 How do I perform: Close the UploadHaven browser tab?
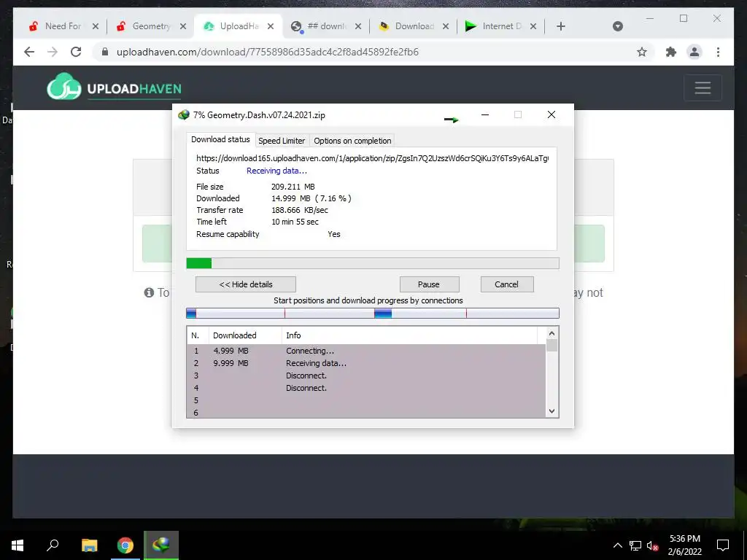click(271, 27)
